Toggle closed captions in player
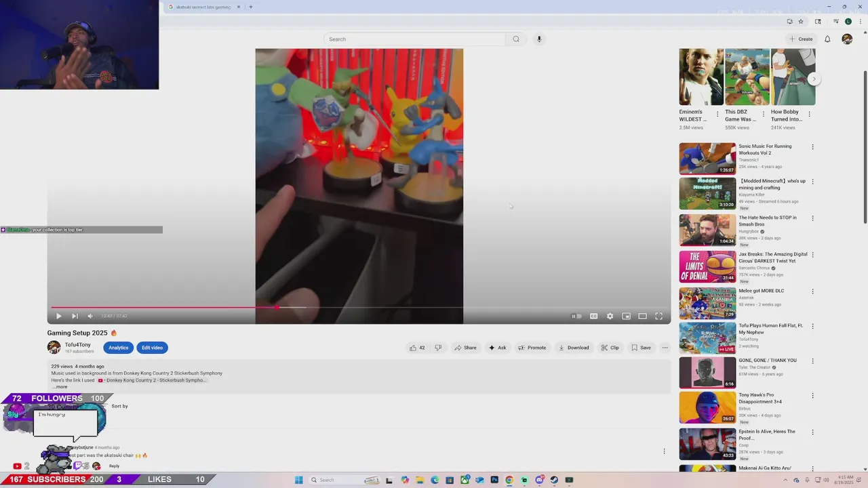 [593, 316]
